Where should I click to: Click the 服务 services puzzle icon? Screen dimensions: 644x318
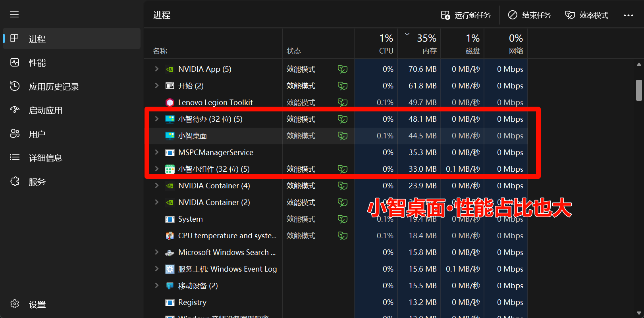click(x=15, y=182)
